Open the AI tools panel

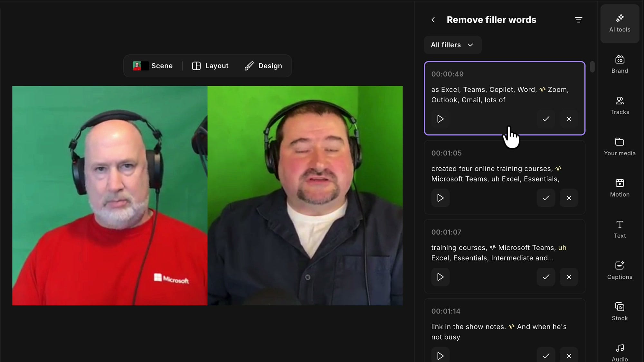620,23
